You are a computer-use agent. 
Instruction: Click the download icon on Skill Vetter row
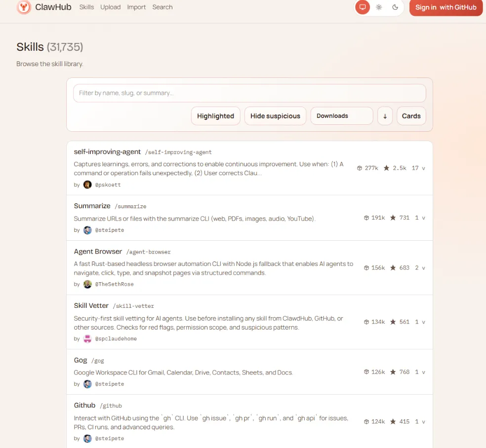click(x=366, y=322)
